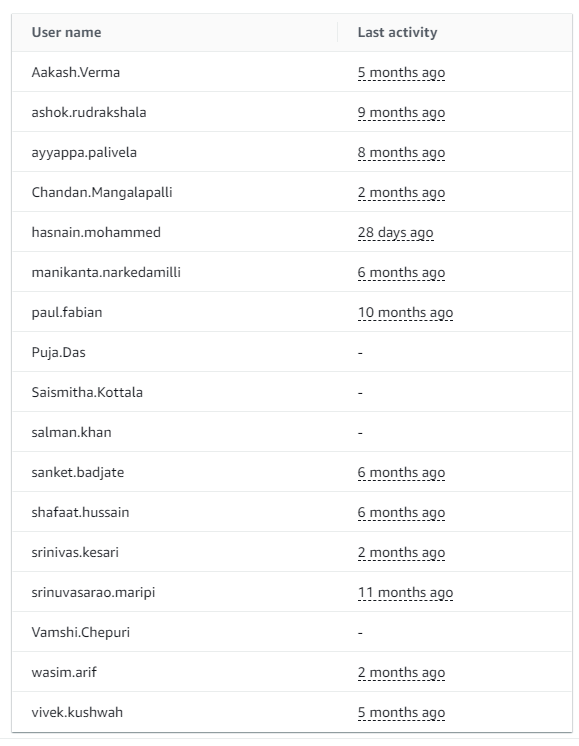The width and height of the screenshot is (579, 746).
Task: Select the Aakash.Verma user row
Action: [292, 72]
